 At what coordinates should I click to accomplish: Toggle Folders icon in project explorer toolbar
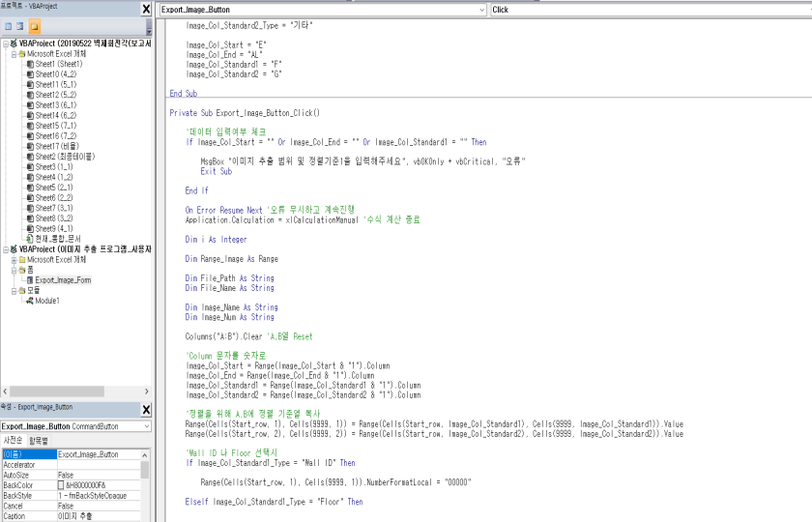35,27
